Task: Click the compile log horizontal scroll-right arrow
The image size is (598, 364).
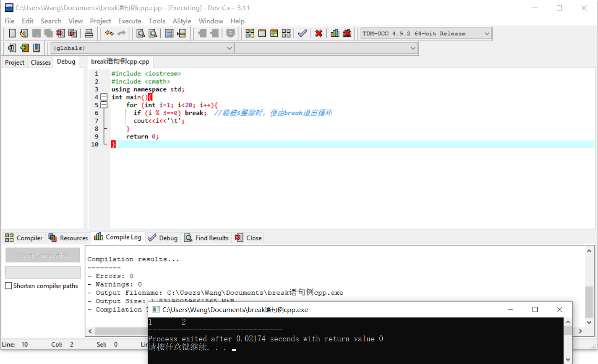Action: click(580, 331)
